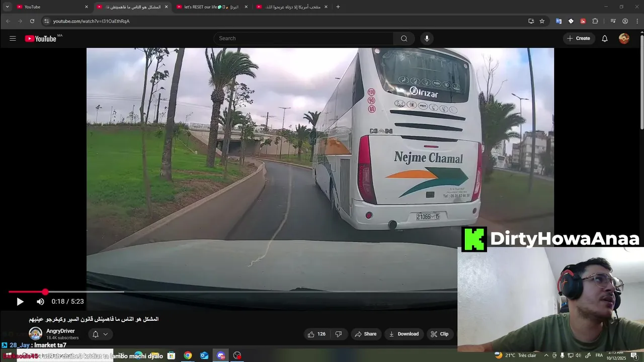
Task: Open Outlook from the taskbar
Action: click(204, 355)
